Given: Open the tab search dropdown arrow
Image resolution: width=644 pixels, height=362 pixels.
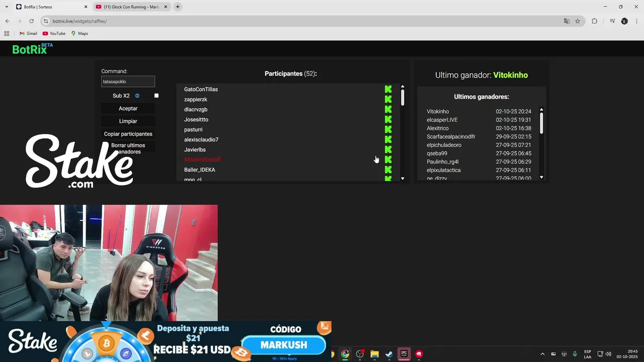Looking at the screenshot, I should point(7,7).
